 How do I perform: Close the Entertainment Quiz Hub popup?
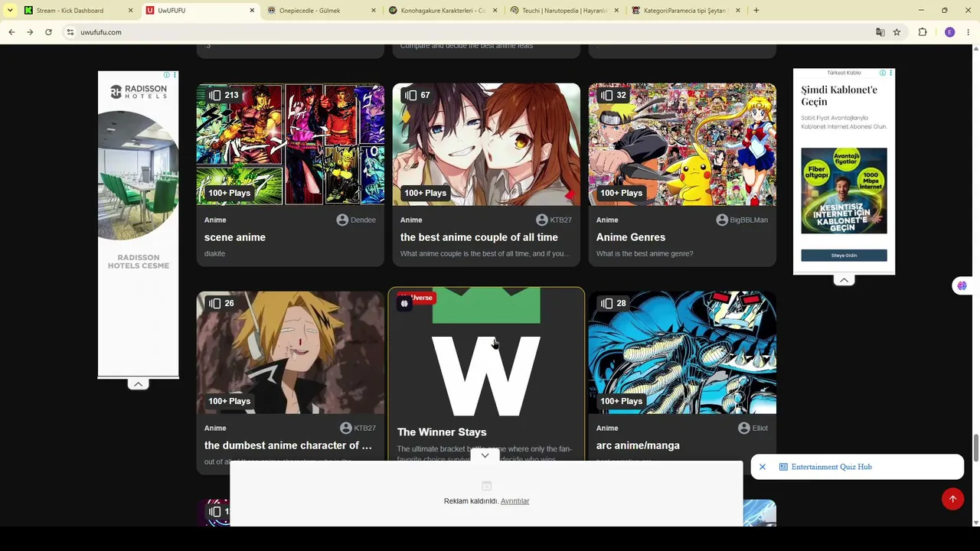(x=763, y=467)
